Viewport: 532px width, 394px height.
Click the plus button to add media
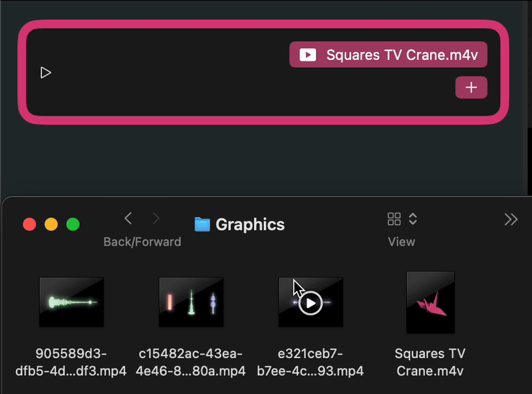click(x=471, y=88)
